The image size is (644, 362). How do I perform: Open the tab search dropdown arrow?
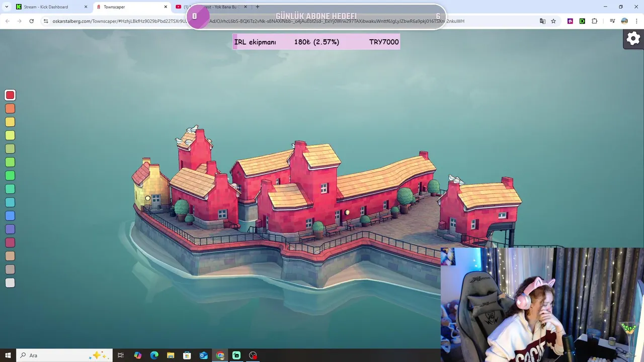pos(7,7)
